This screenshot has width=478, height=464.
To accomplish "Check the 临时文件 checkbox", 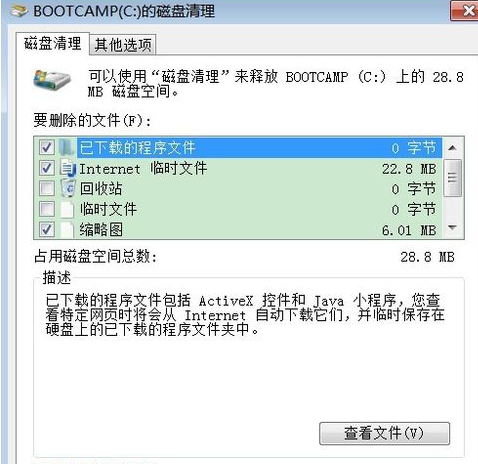I will tap(47, 209).
